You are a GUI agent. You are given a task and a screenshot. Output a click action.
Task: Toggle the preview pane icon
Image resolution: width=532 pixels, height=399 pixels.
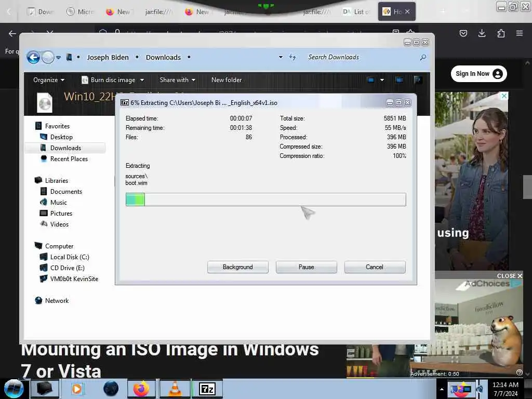point(399,80)
